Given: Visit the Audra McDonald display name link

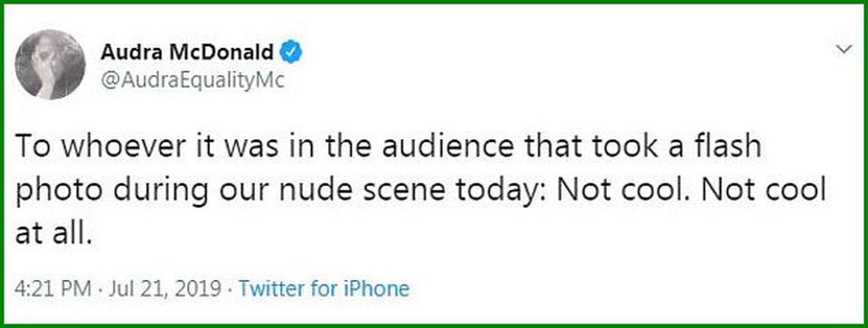Looking at the screenshot, I should coord(187,52).
